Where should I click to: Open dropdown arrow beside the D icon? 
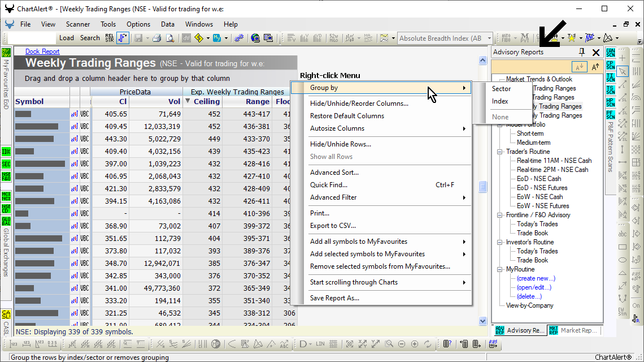point(311,344)
